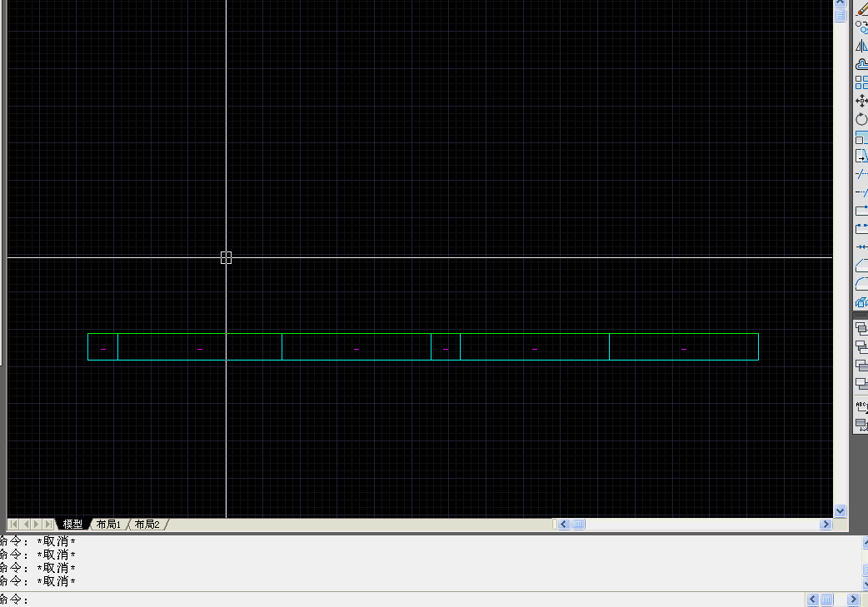Screen dimensions: 868x607
Task: Select the Fillet tool
Action: tap(861, 284)
